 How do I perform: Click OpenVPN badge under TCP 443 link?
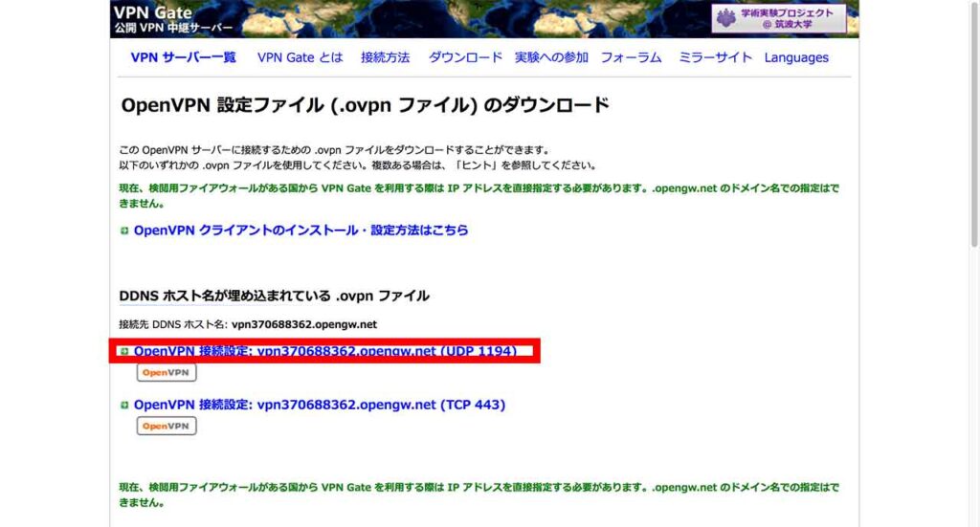(167, 426)
